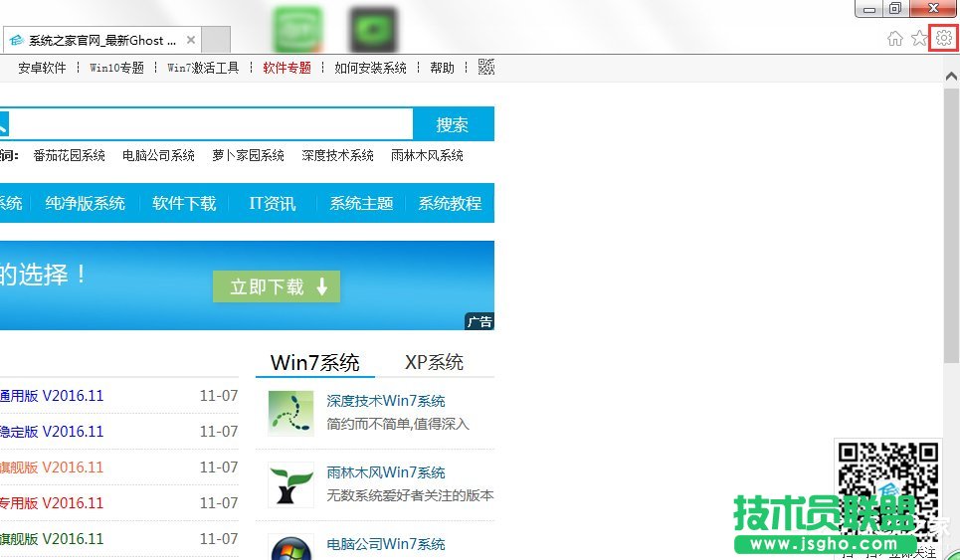Open hot keyword 雨林木风系统
The image size is (960, 560).
427,155
